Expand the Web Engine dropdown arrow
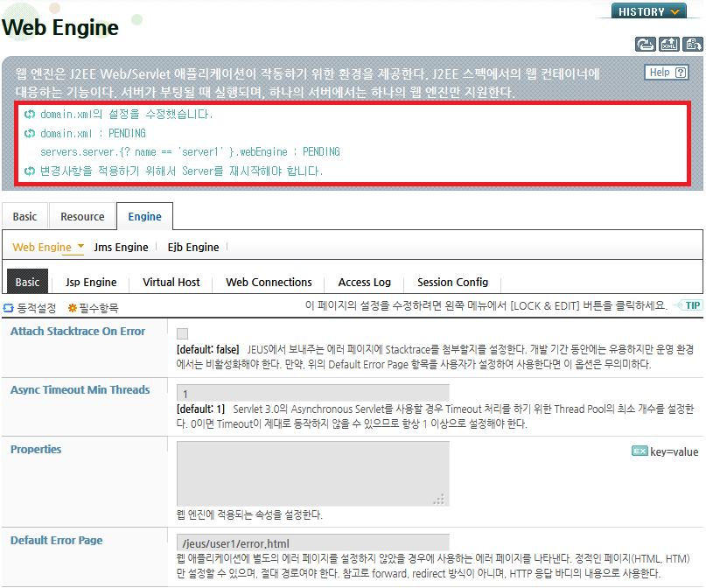Viewport: 706px width, 588px height. (x=80, y=246)
